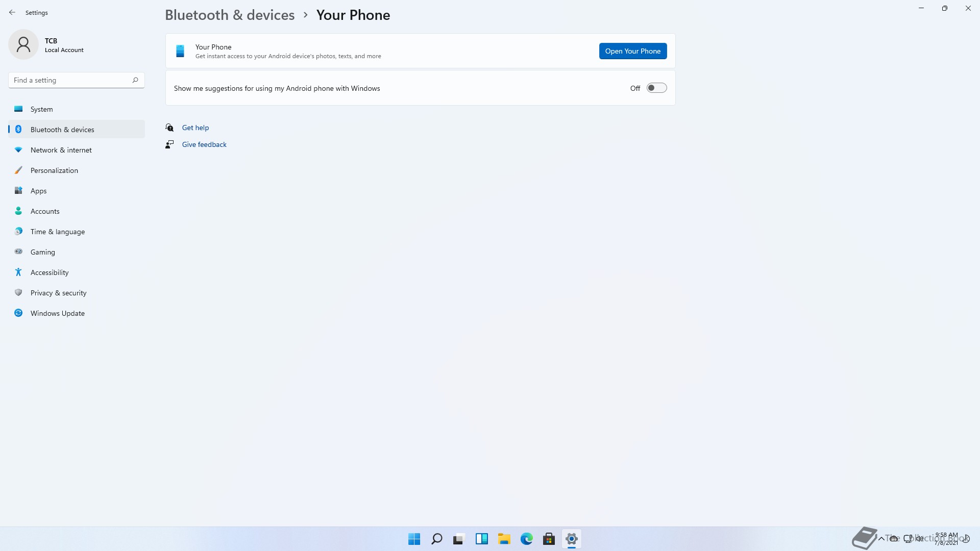
Task: Click the Give feedback person icon
Action: [169, 144]
